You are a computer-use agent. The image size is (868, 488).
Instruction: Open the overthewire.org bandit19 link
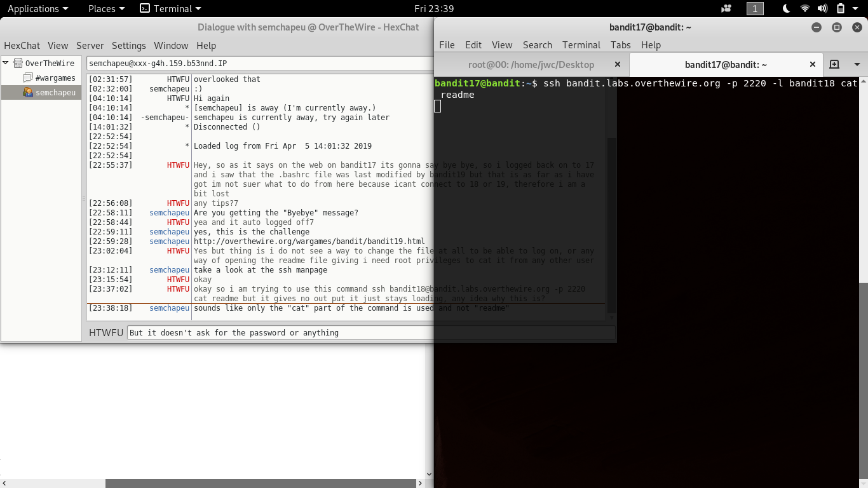pyautogui.click(x=309, y=241)
